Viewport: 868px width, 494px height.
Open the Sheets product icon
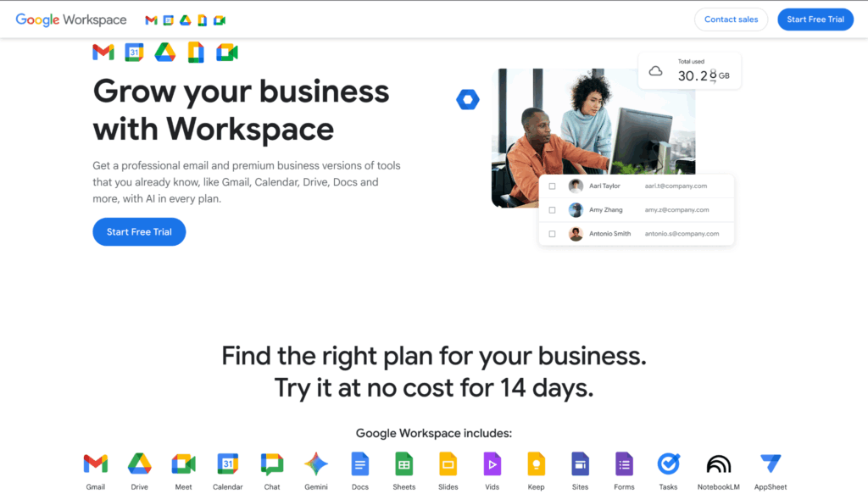pyautogui.click(x=404, y=463)
